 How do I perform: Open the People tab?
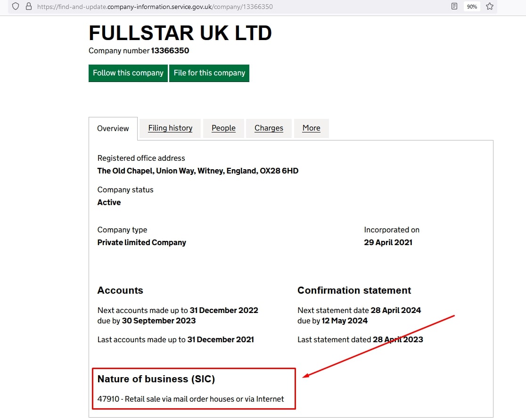(x=223, y=128)
